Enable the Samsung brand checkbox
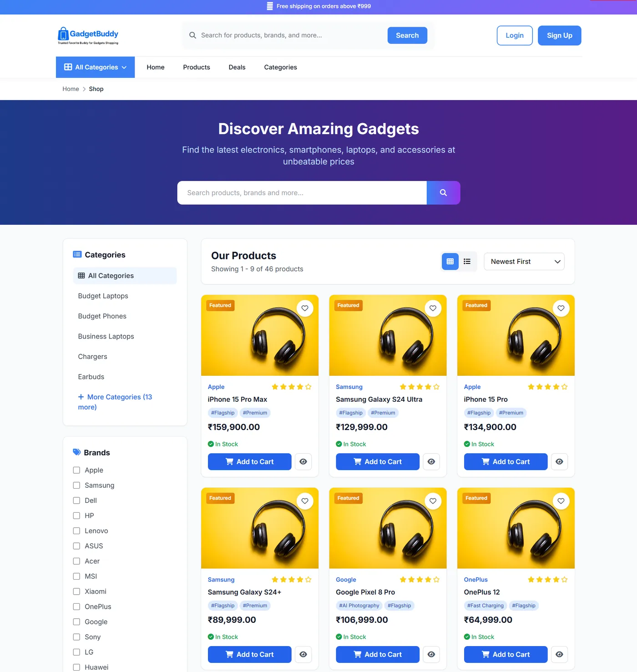This screenshot has width=637, height=672. coord(76,485)
